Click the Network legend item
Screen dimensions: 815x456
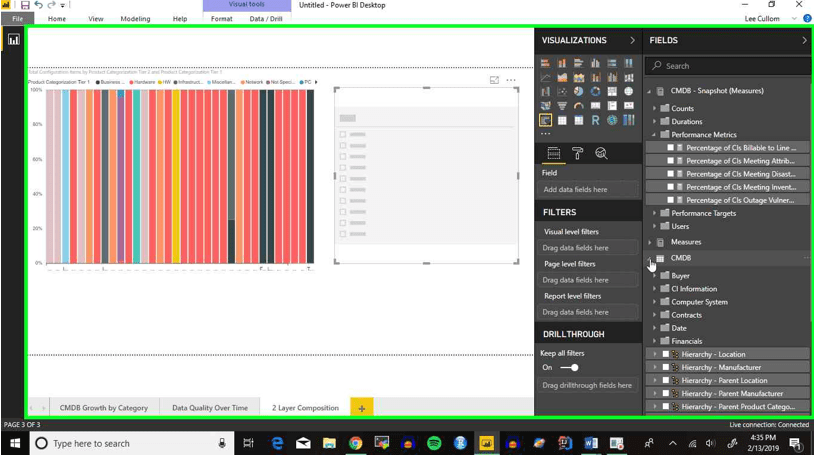coord(252,82)
